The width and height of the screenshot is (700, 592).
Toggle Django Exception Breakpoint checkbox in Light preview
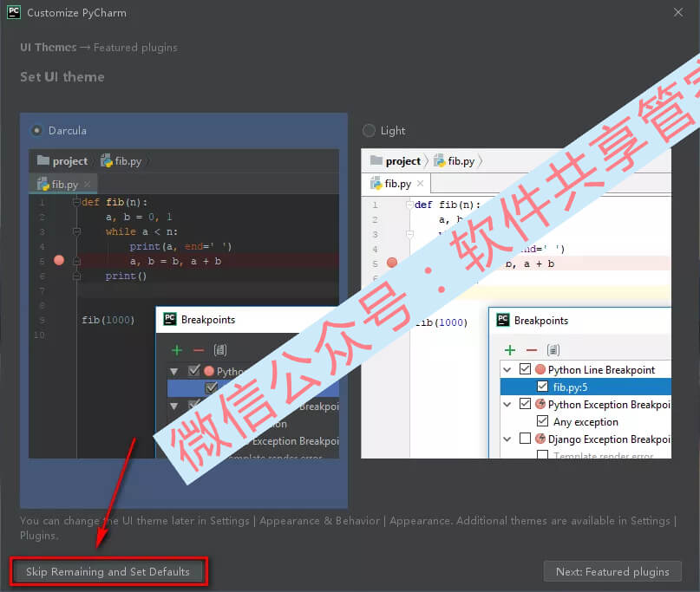point(525,439)
